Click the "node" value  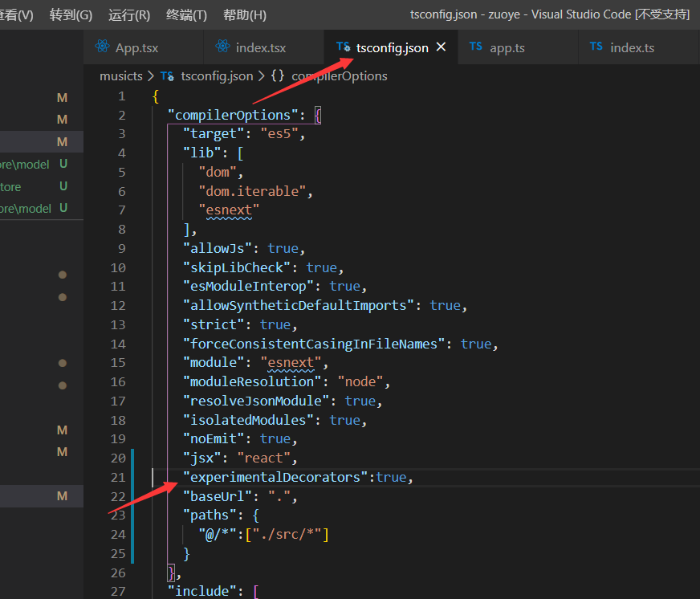coord(360,382)
